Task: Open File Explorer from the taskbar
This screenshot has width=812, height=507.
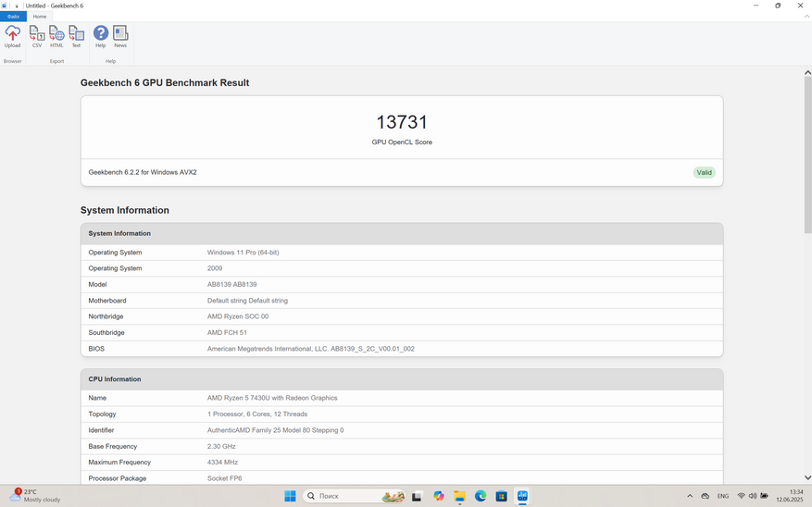Action: point(459,497)
